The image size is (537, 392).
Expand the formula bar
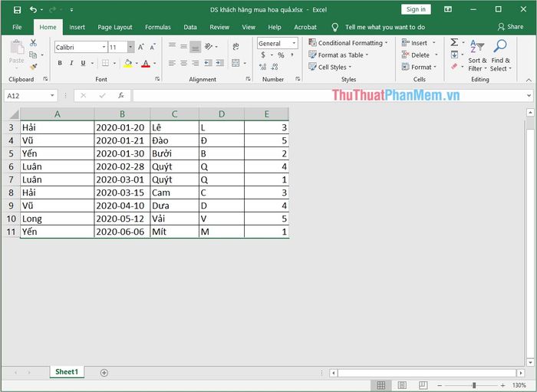click(x=529, y=96)
